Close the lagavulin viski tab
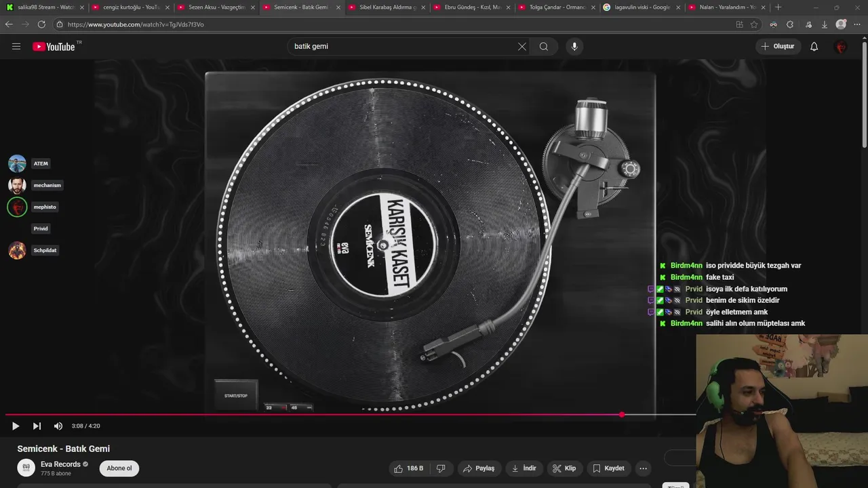The width and height of the screenshot is (868, 488). (679, 7)
